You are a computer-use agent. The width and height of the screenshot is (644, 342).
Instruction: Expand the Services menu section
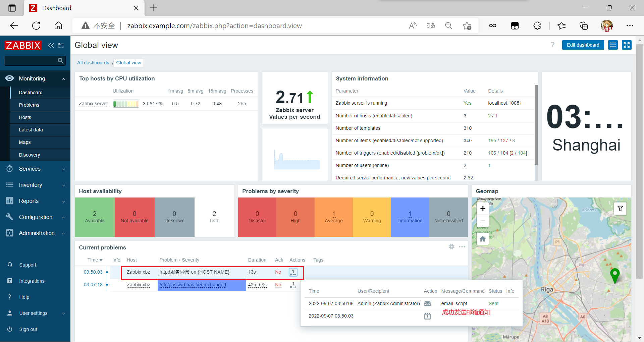35,169
